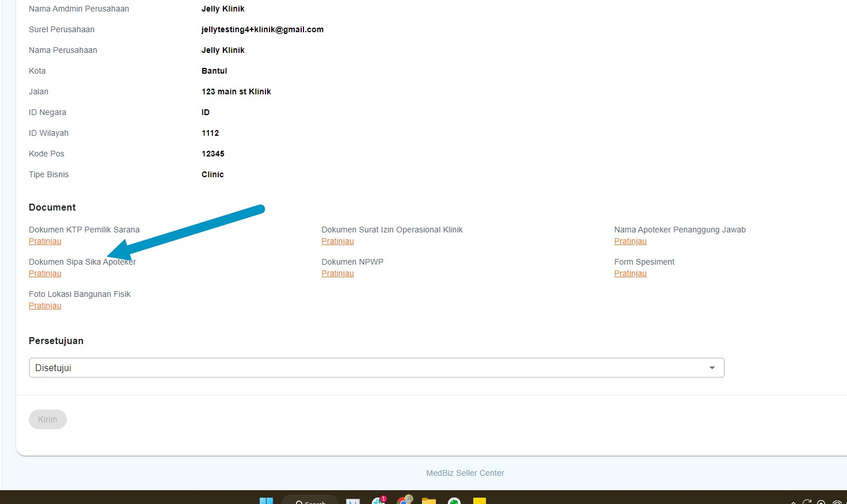Preview the Dokumen Surat Izin Operasional Klinik

337,241
